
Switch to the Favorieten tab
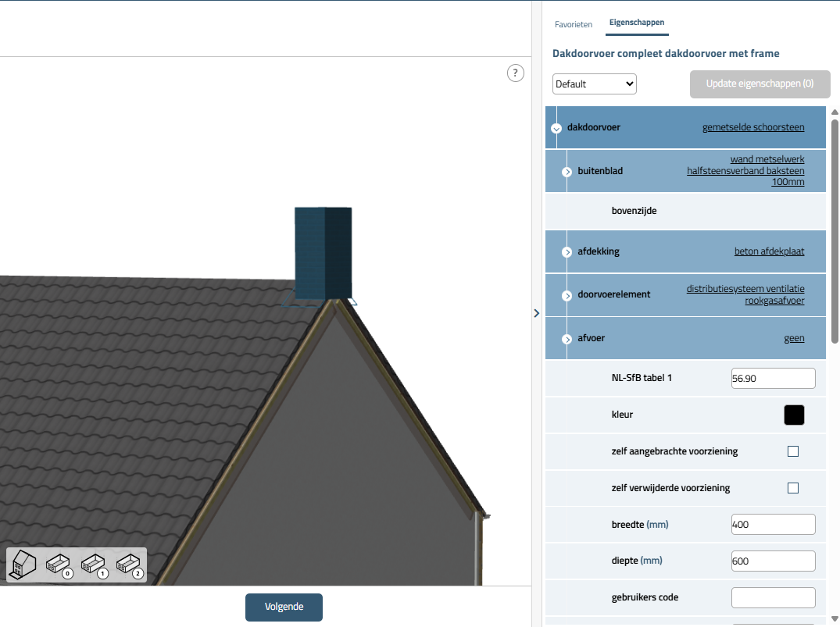pyautogui.click(x=574, y=24)
